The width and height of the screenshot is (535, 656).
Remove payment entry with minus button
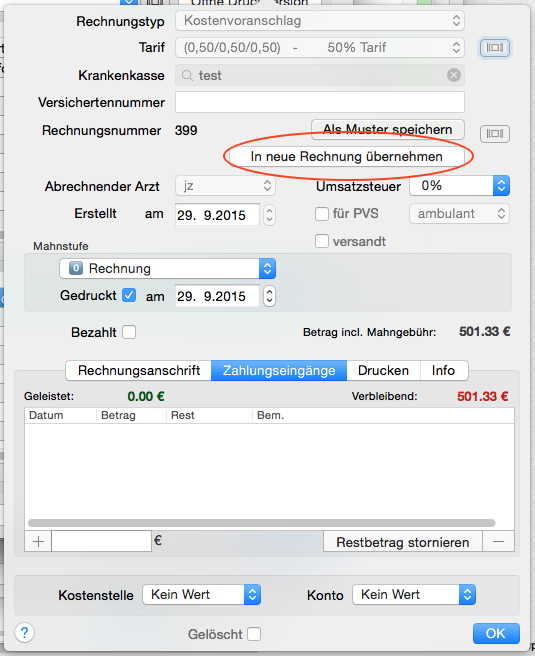pos(498,542)
